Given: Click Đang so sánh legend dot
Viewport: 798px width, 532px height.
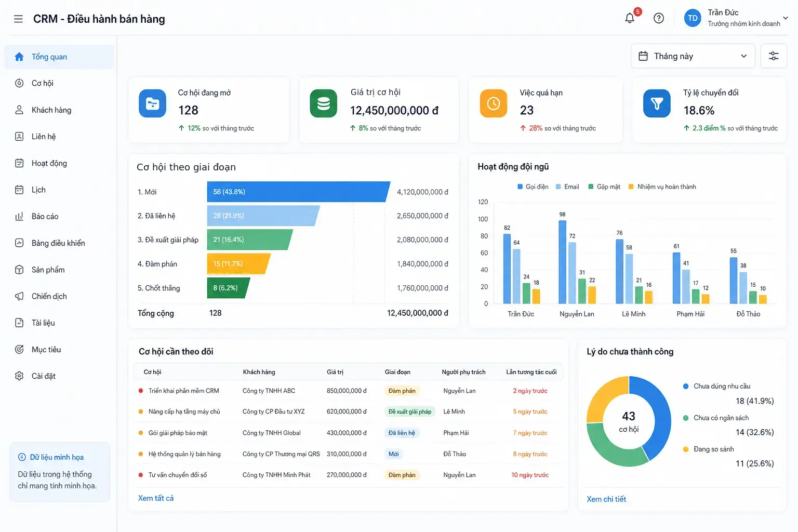Looking at the screenshot, I should pyautogui.click(x=686, y=449).
